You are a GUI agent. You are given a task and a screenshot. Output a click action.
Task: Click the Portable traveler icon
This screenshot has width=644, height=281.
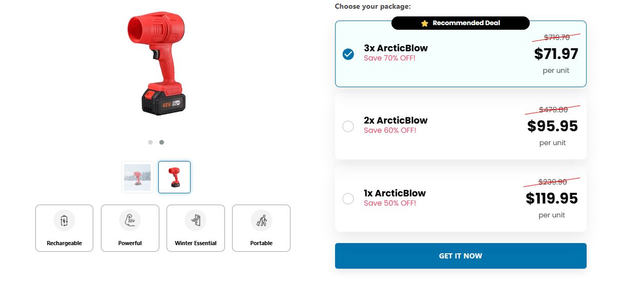point(261,221)
